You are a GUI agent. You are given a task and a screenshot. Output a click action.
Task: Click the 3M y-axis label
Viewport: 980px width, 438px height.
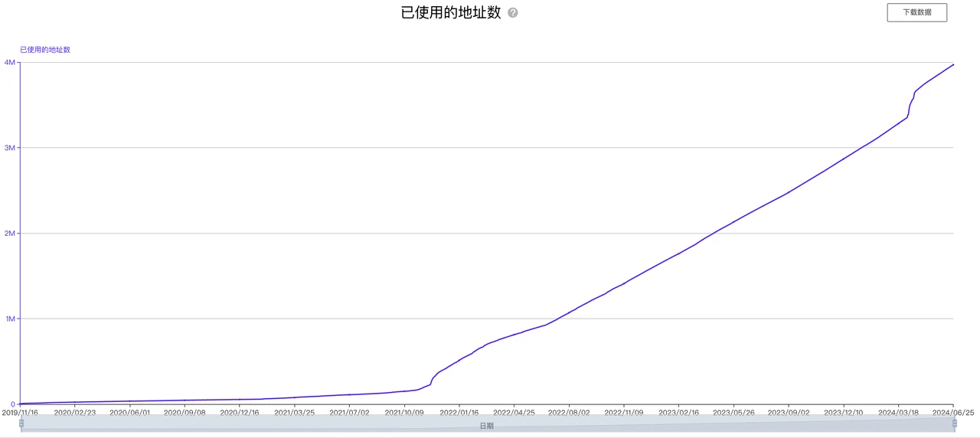tap(9, 148)
